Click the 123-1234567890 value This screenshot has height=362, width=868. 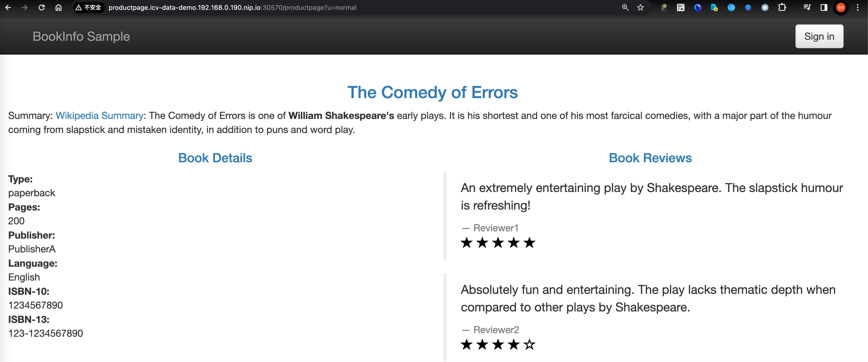(45, 333)
